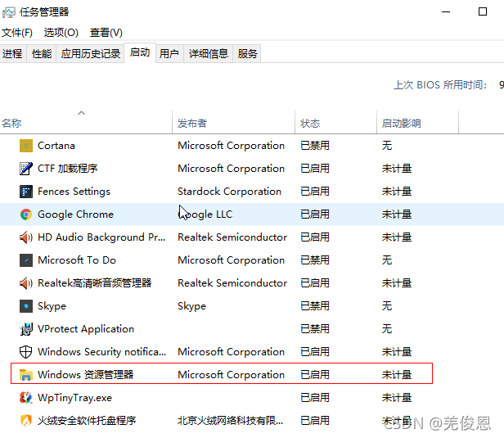
Task: Click the CTF 加载程序 pen icon
Action: [x=26, y=169]
